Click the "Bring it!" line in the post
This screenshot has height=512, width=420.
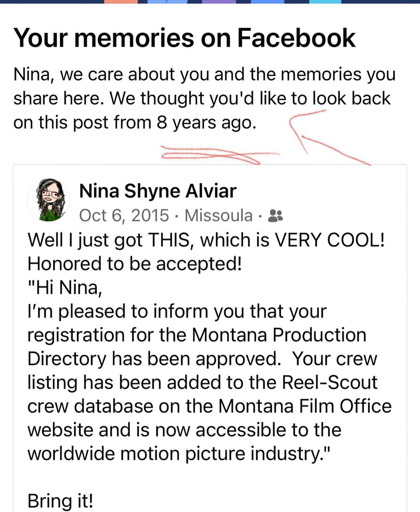[x=60, y=501]
